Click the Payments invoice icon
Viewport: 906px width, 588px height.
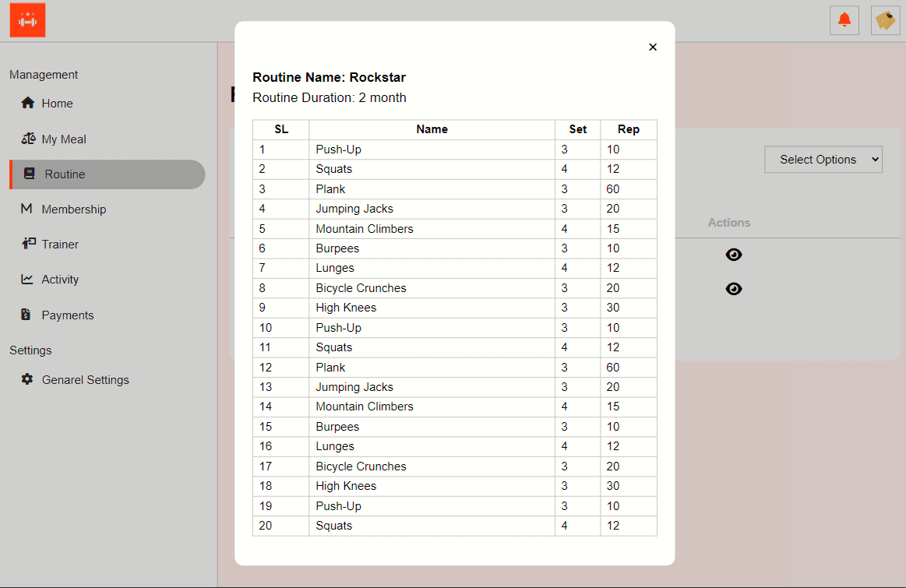point(26,314)
